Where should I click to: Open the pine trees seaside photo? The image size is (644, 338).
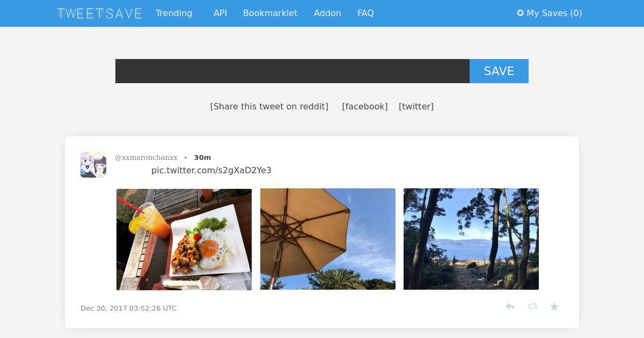pyautogui.click(x=471, y=239)
